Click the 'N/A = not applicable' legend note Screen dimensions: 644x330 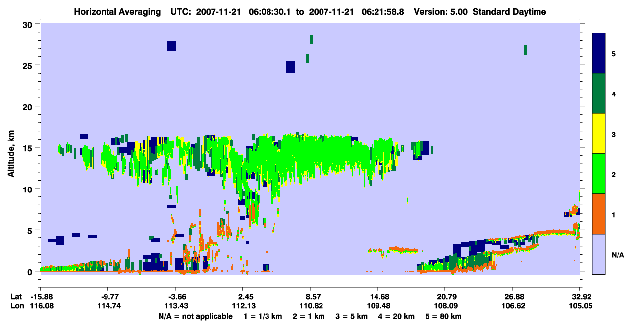(x=195, y=316)
